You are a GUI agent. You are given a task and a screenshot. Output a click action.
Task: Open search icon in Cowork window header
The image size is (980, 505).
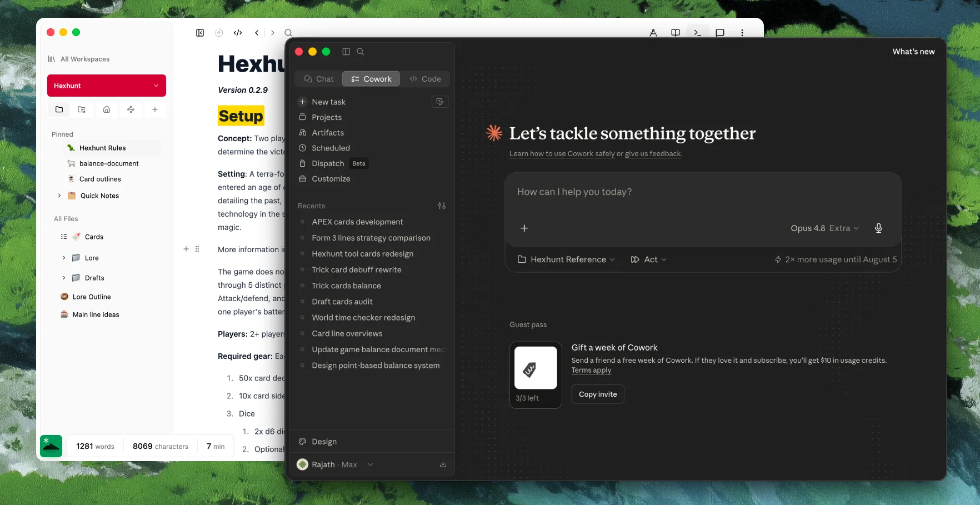pyautogui.click(x=361, y=52)
